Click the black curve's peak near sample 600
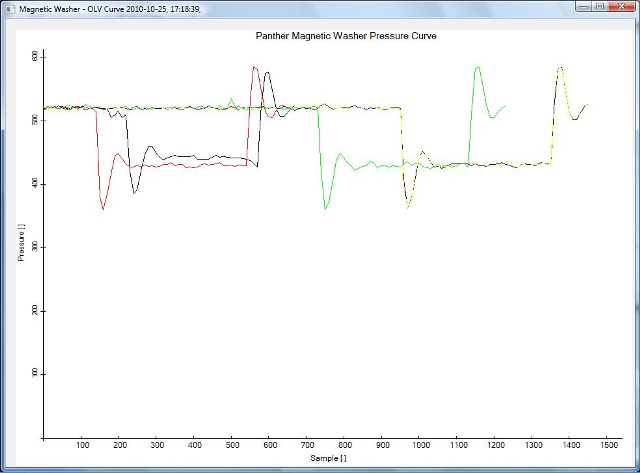Image resolution: width=640 pixels, height=473 pixels. [268, 72]
